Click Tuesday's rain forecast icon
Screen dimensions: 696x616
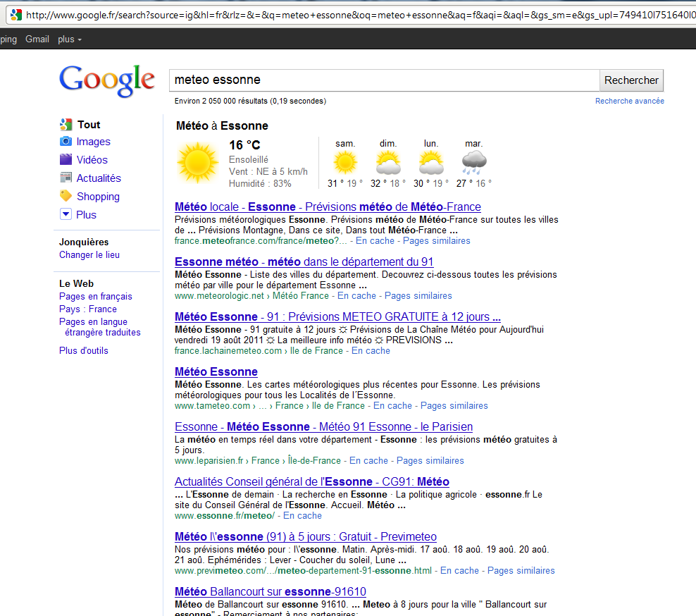click(x=474, y=163)
